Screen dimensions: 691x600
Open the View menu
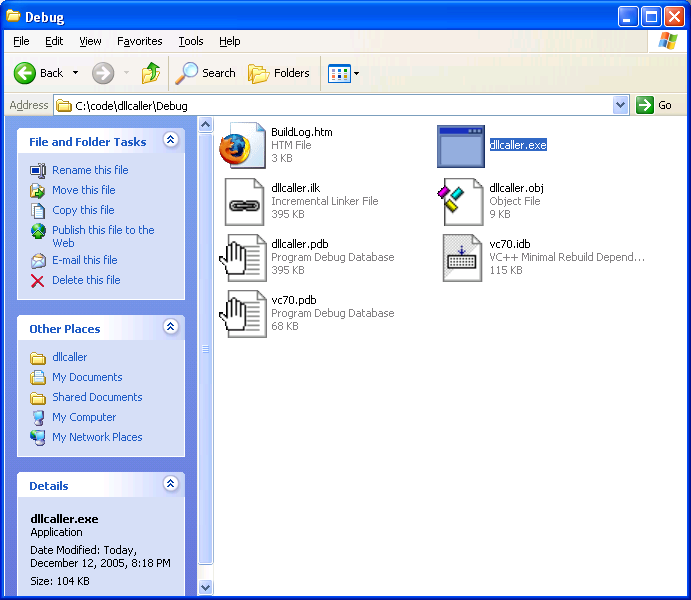[x=90, y=41]
